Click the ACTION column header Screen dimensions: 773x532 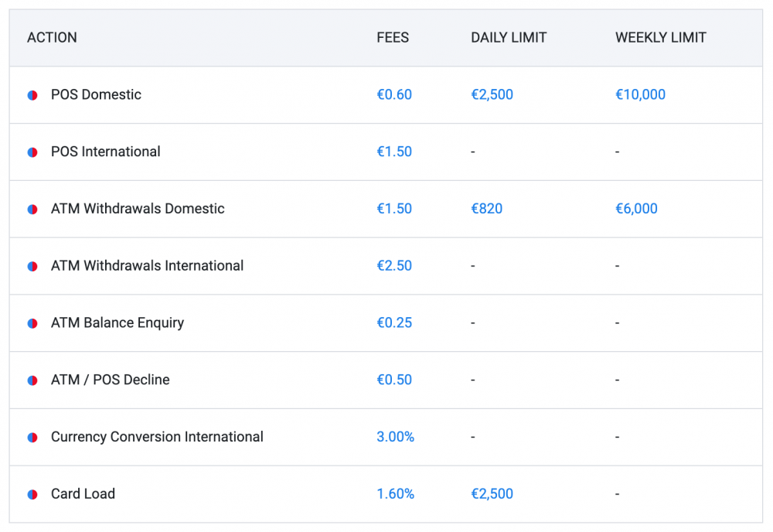coord(52,37)
